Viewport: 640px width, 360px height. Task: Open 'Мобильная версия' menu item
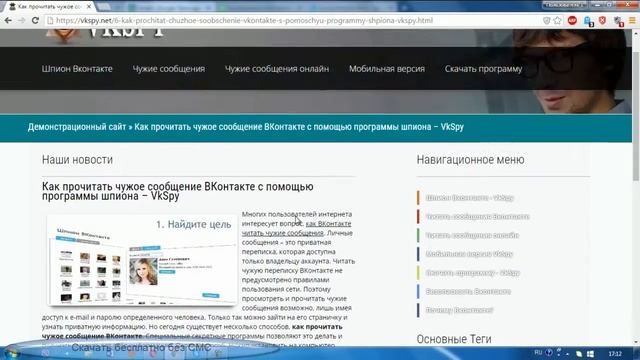click(x=387, y=69)
